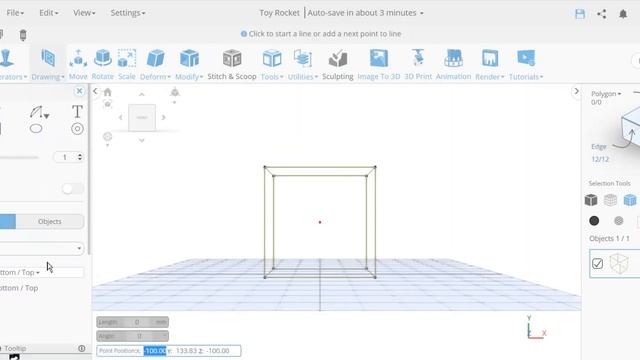Choose blue cube selection tool

coord(630,200)
